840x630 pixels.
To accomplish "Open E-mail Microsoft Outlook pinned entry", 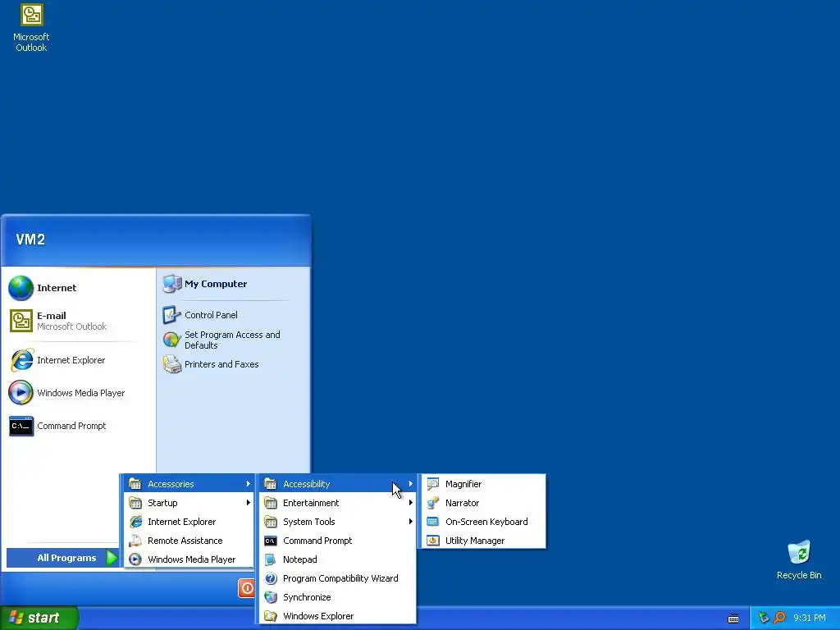I will click(78, 321).
